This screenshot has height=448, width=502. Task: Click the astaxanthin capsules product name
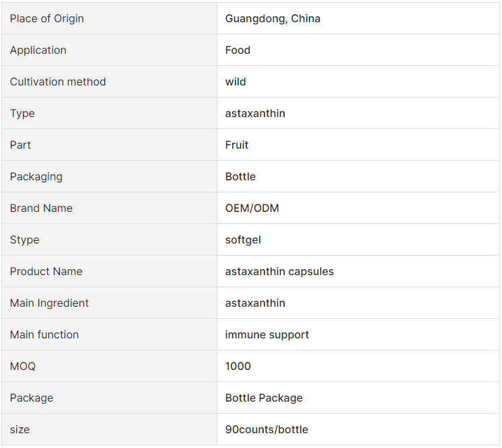(279, 271)
